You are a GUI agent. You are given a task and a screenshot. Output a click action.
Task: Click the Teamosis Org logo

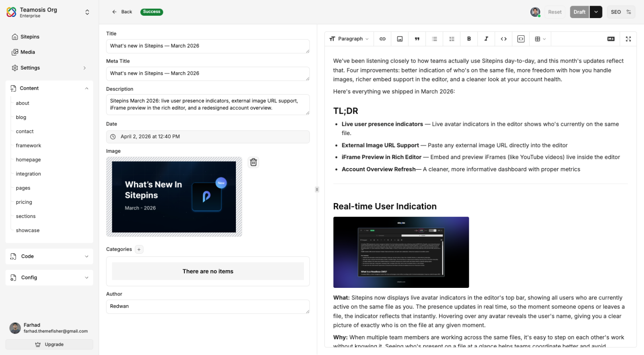[12, 12]
